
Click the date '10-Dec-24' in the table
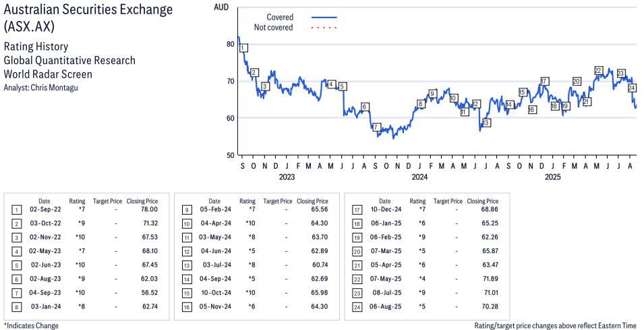point(386,210)
